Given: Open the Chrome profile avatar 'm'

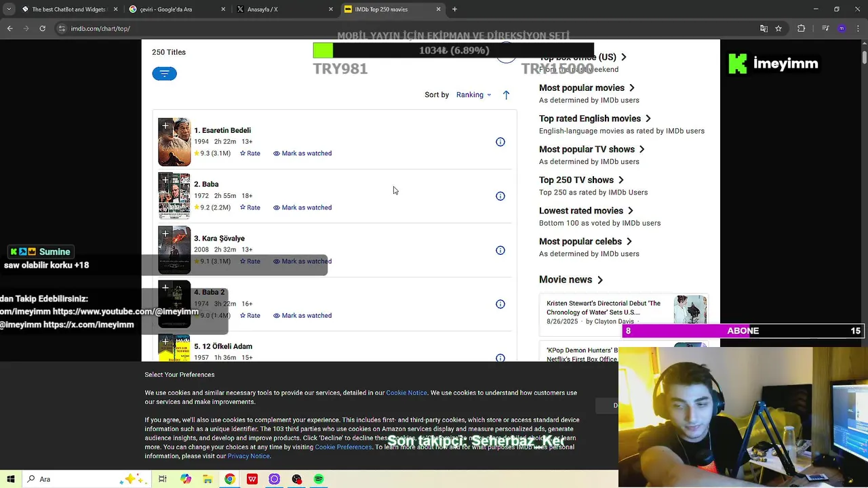Looking at the screenshot, I should tap(842, 28).
